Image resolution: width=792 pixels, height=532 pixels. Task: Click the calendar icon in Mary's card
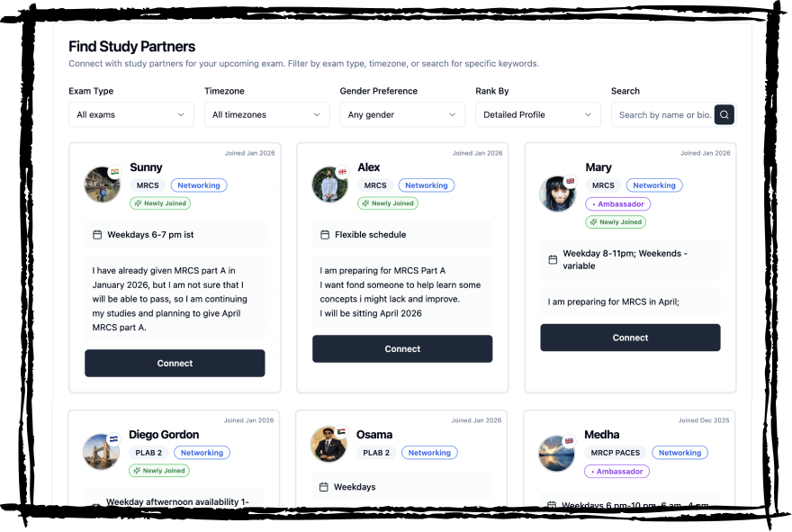(553, 259)
